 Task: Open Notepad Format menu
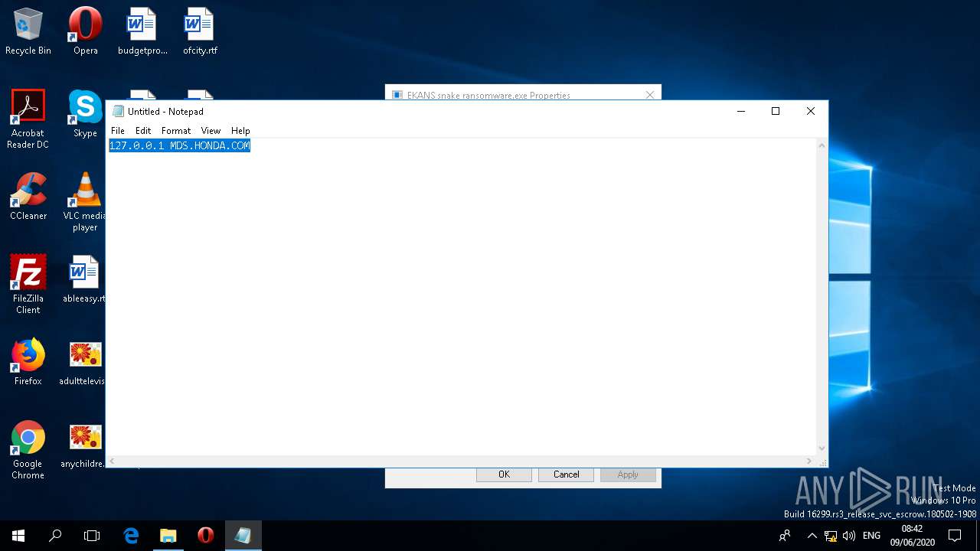pyautogui.click(x=176, y=131)
